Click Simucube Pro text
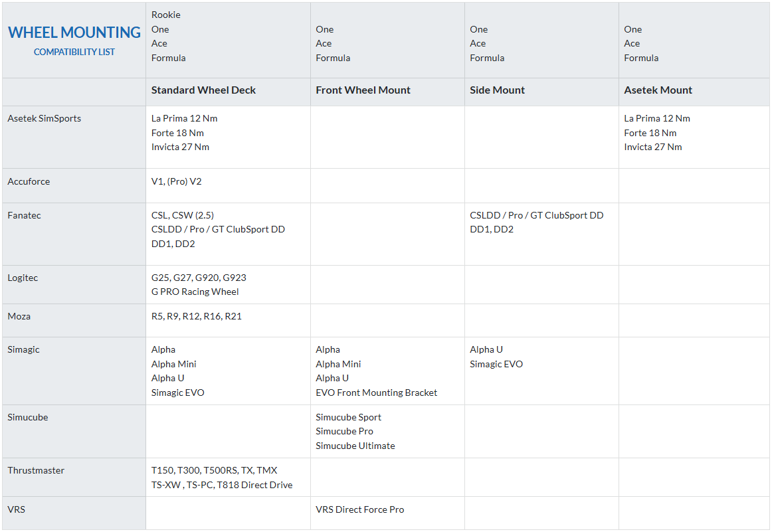Screen dimensions: 772x532 coord(344,431)
